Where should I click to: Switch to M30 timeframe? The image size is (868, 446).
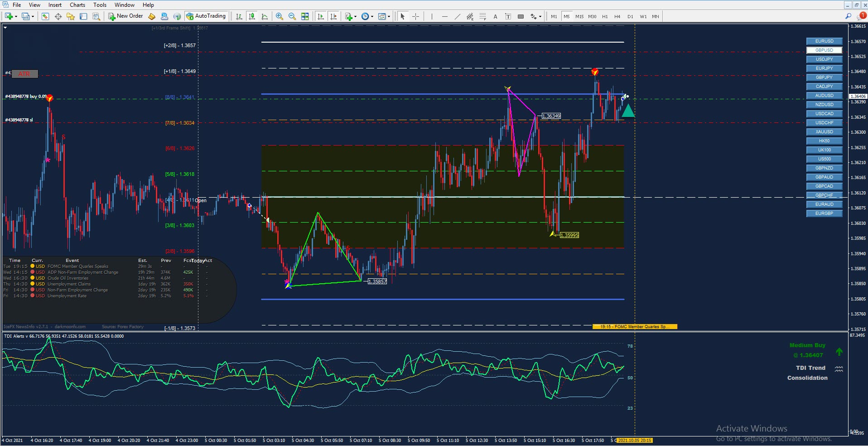[x=592, y=16]
